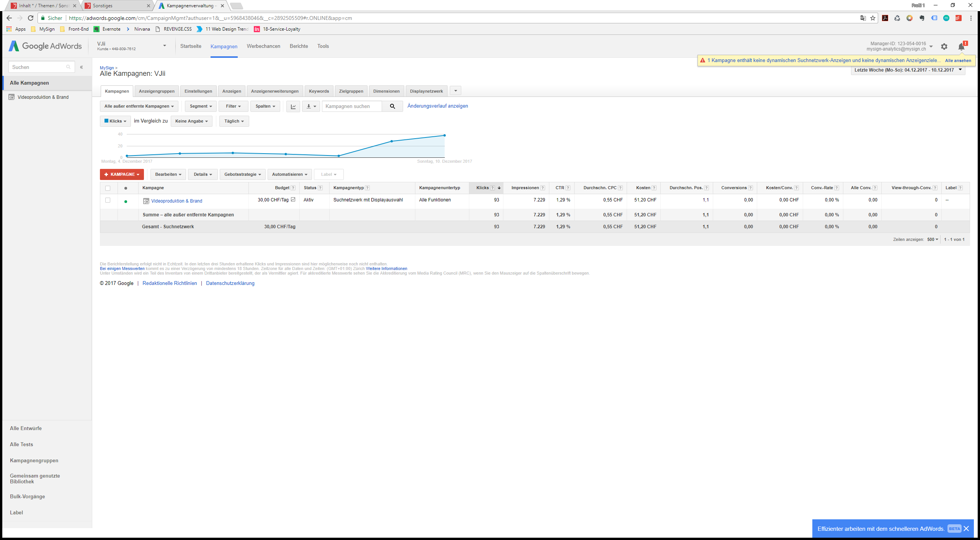The width and height of the screenshot is (980, 540).
Task: Collapse the left sidebar with double chevron
Action: click(82, 67)
